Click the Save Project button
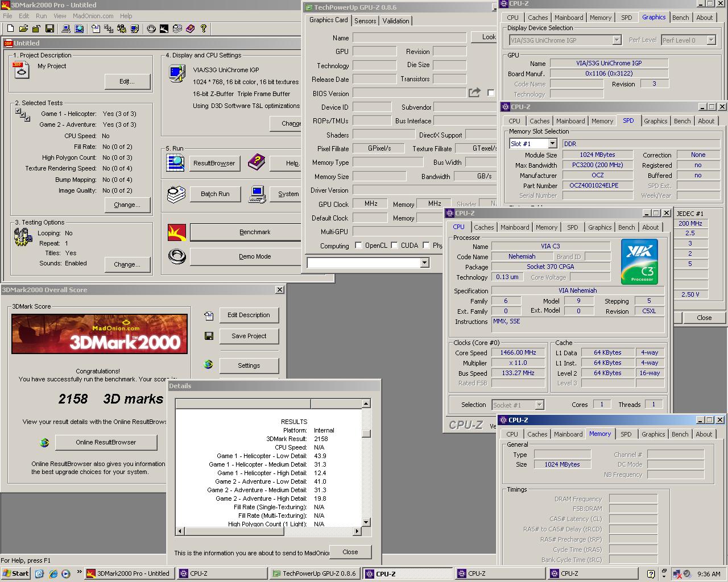728x582 pixels. pyautogui.click(x=249, y=336)
